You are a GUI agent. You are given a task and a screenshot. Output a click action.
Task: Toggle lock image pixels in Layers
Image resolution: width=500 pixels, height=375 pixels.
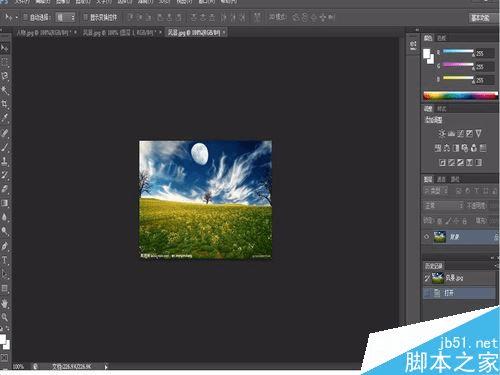click(448, 221)
